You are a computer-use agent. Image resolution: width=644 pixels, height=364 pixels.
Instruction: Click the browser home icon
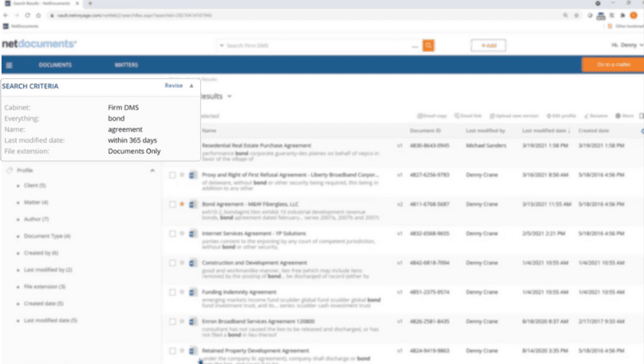(x=38, y=15)
